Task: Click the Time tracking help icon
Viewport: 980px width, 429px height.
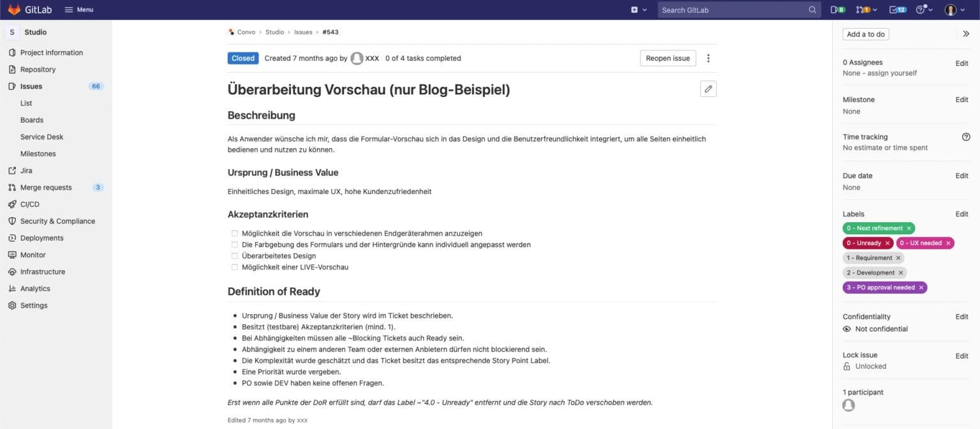Action: coord(965,137)
